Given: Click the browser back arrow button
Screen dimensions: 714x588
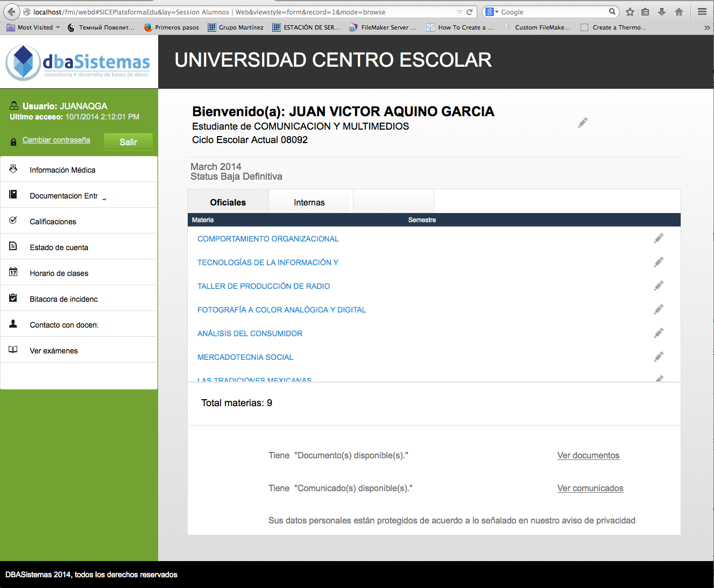Looking at the screenshot, I should pos(11,12).
